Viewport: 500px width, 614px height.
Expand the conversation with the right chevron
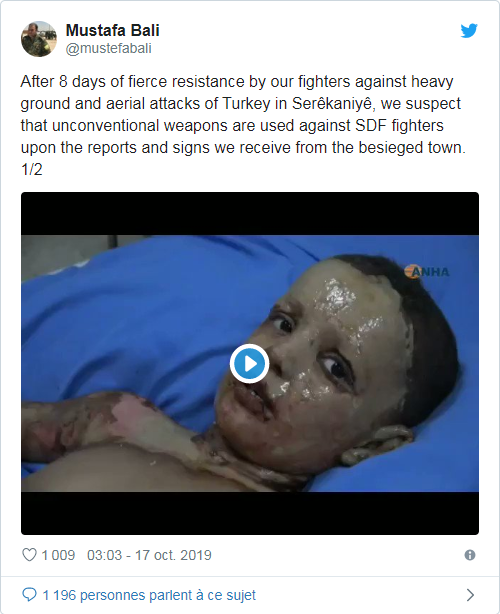click(471, 595)
